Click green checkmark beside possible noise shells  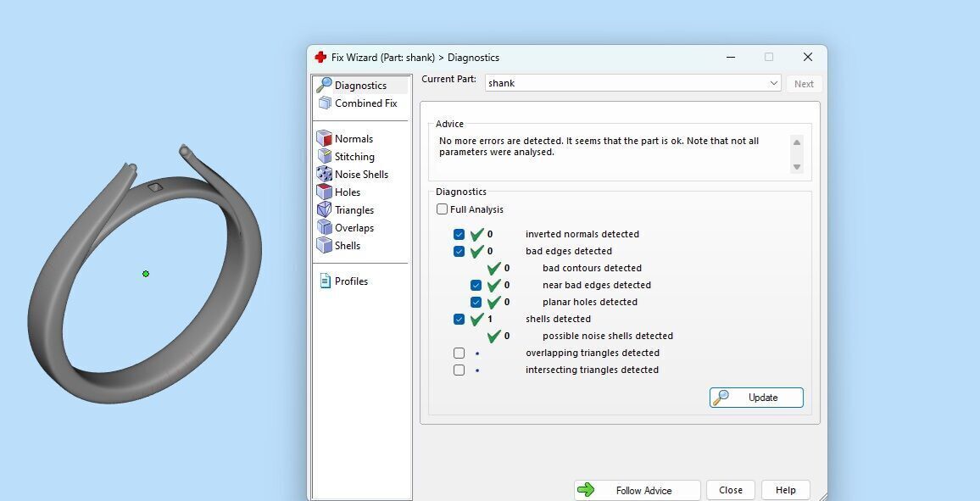click(493, 336)
